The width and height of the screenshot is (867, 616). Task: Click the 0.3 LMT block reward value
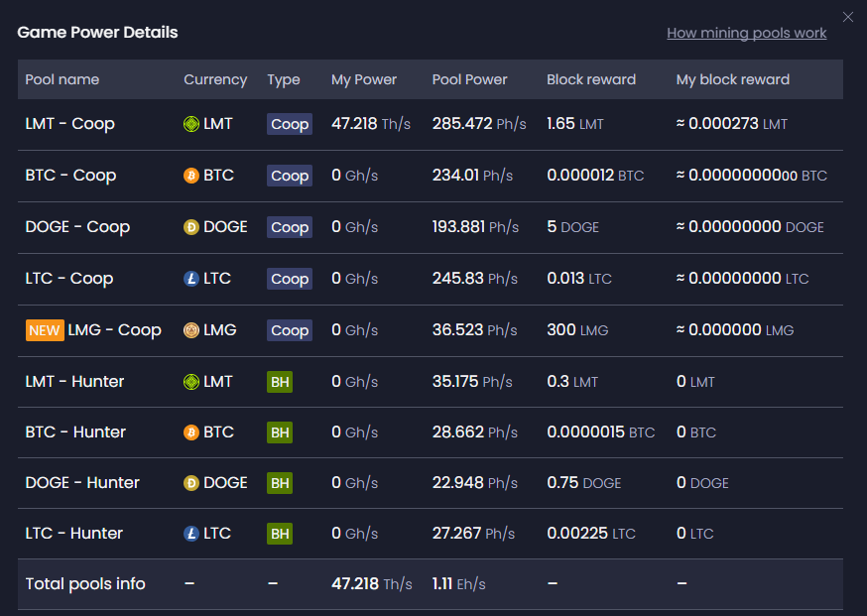[x=572, y=382]
